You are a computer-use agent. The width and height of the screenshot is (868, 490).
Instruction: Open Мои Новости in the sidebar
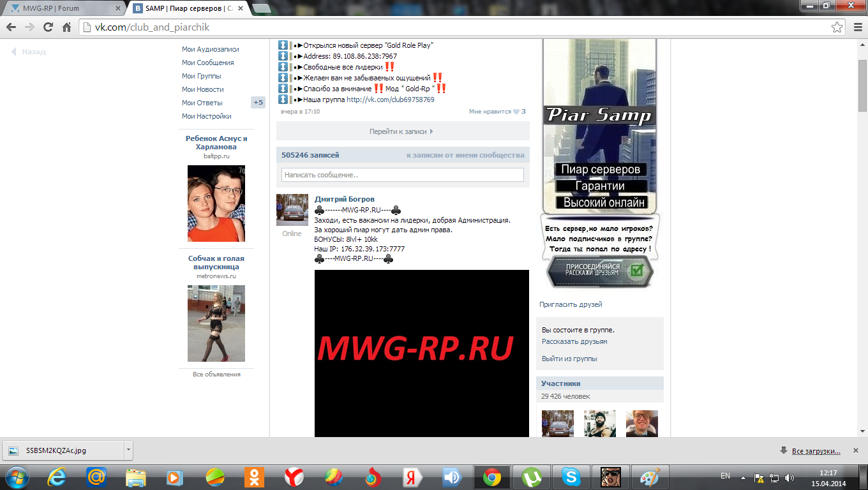tap(203, 89)
